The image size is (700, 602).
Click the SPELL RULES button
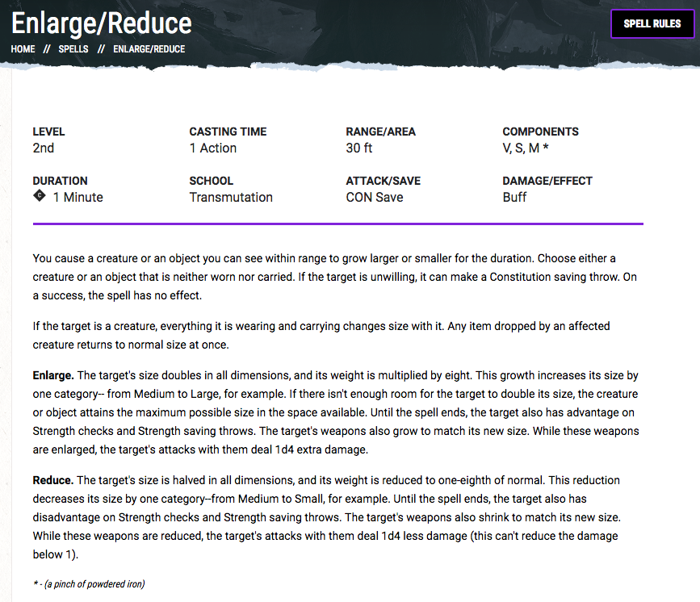click(652, 23)
